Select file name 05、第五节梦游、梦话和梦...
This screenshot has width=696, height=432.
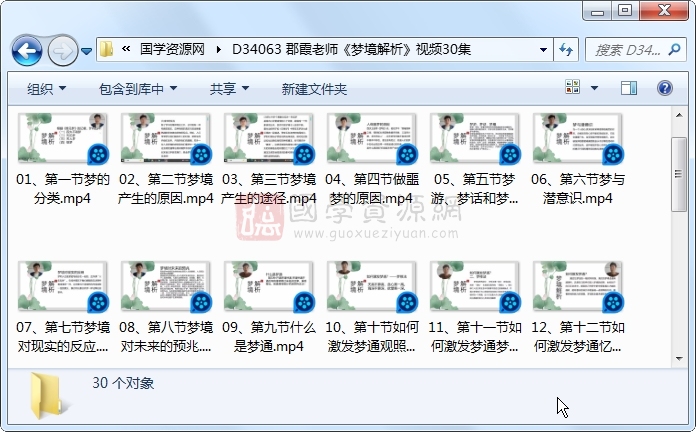(475, 189)
